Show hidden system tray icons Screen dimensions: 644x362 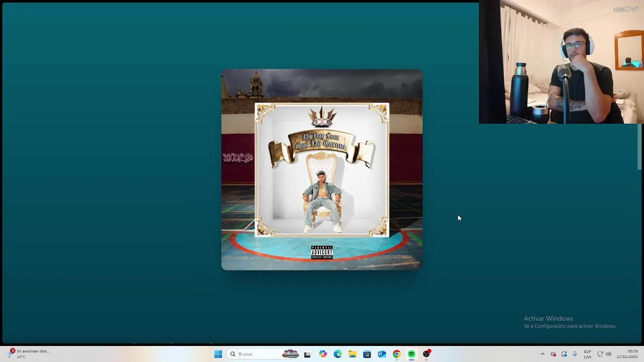coord(542,354)
